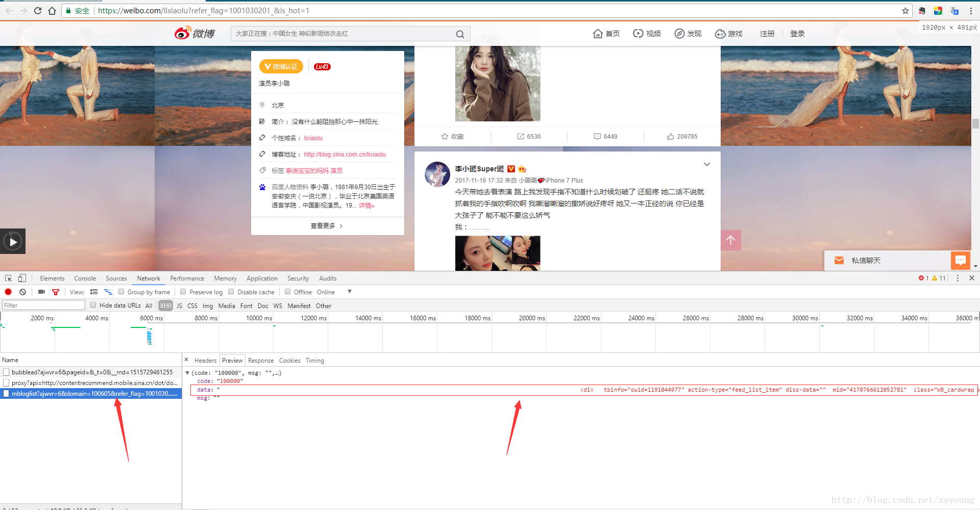Expand profile with 查看更多
Image resolution: width=980 pixels, height=510 pixels.
[327, 226]
